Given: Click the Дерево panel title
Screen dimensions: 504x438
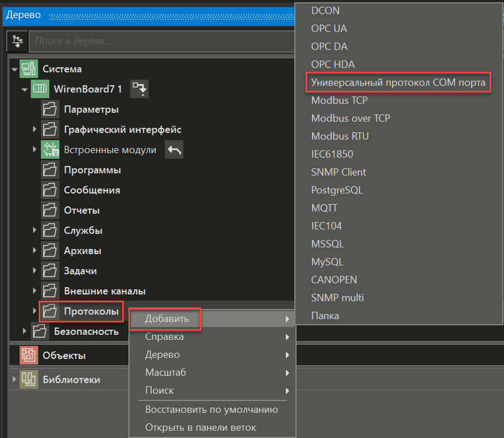Looking at the screenshot, I should [x=24, y=15].
